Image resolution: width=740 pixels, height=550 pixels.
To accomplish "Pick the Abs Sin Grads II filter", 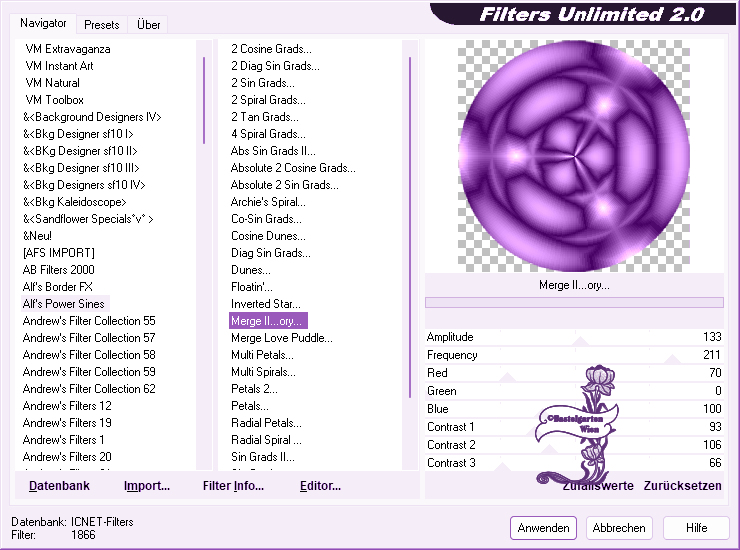I will click(273, 151).
